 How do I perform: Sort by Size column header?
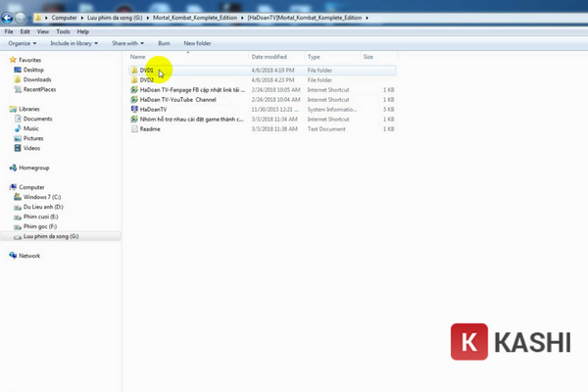pyautogui.click(x=378, y=57)
